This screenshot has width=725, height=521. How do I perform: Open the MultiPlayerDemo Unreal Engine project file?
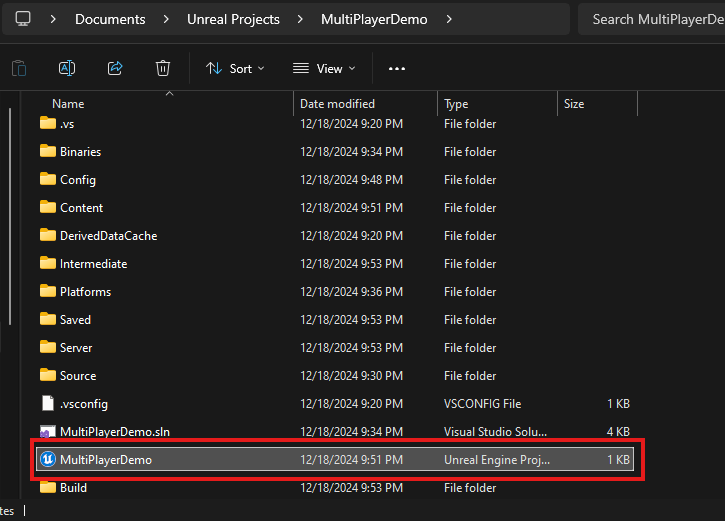(105, 460)
